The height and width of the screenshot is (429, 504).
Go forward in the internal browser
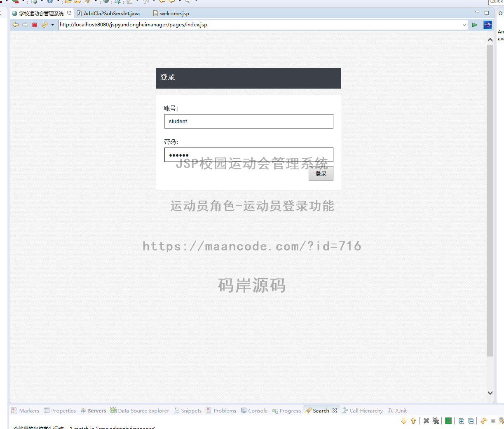[x=25, y=25]
